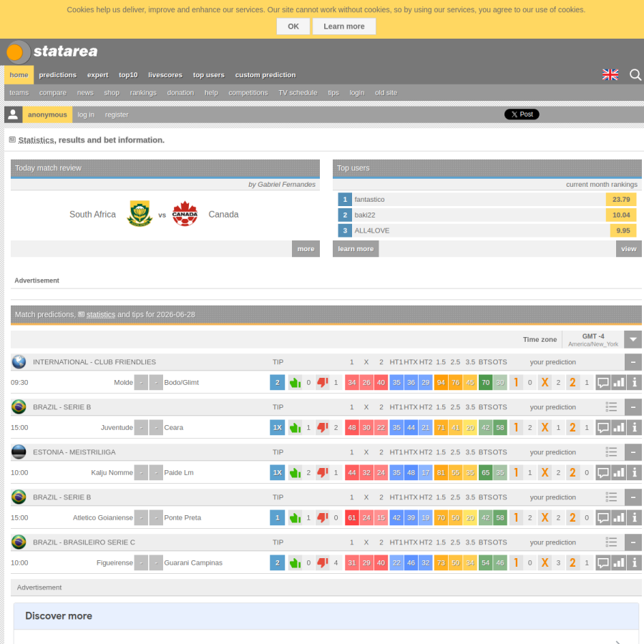Click home score box for Molde
The height and width of the screenshot is (644, 644).
(141, 382)
